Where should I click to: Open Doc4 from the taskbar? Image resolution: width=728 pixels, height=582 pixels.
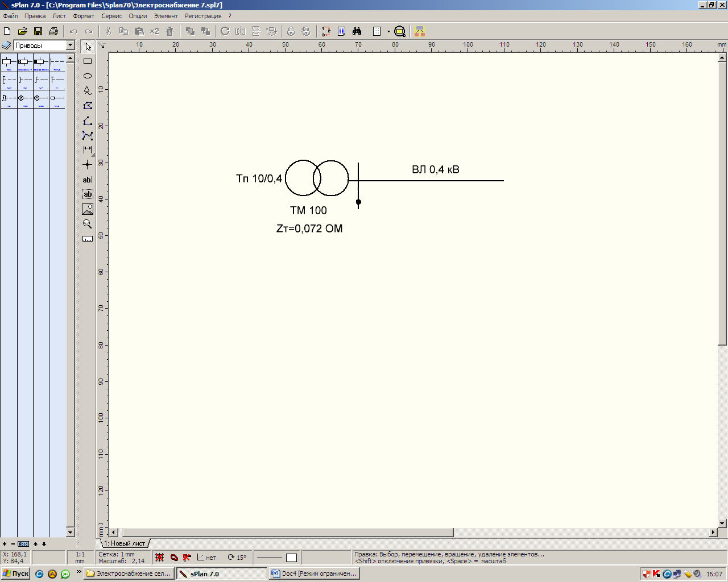tap(315, 573)
